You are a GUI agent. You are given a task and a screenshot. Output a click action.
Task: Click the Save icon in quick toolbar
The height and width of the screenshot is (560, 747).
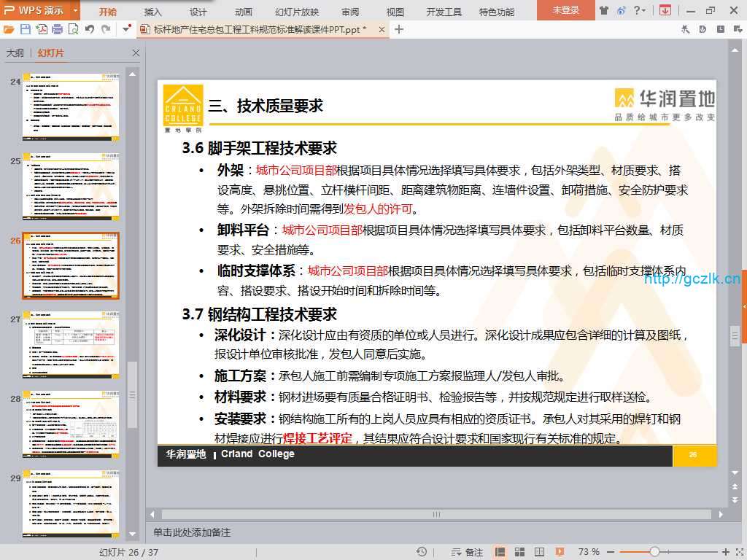[x=26, y=29]
